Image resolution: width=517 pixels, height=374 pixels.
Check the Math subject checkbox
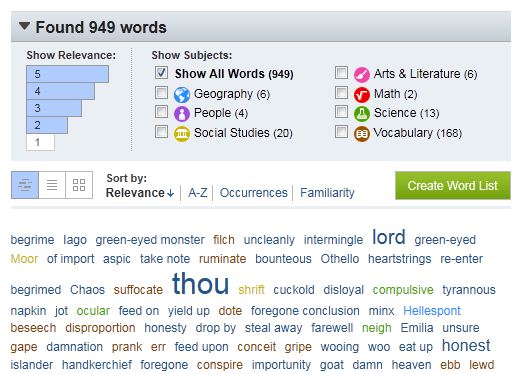click(x=341, y=93)
